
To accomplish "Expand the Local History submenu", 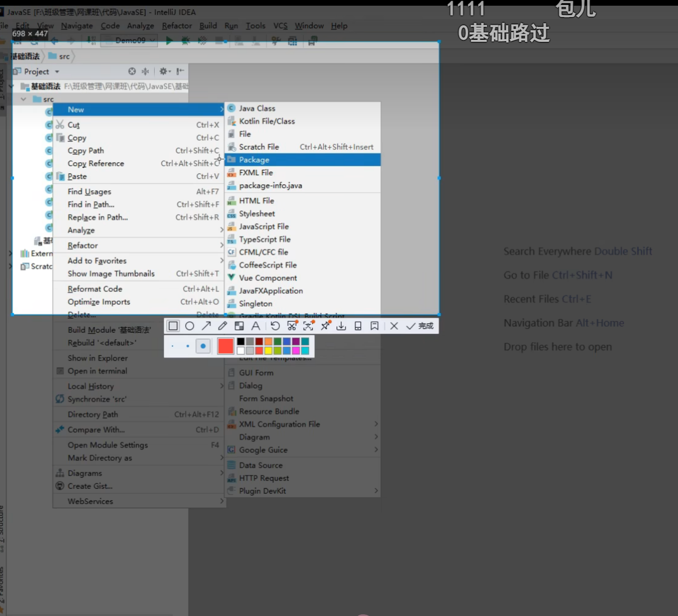I will (x=139, y=386).
